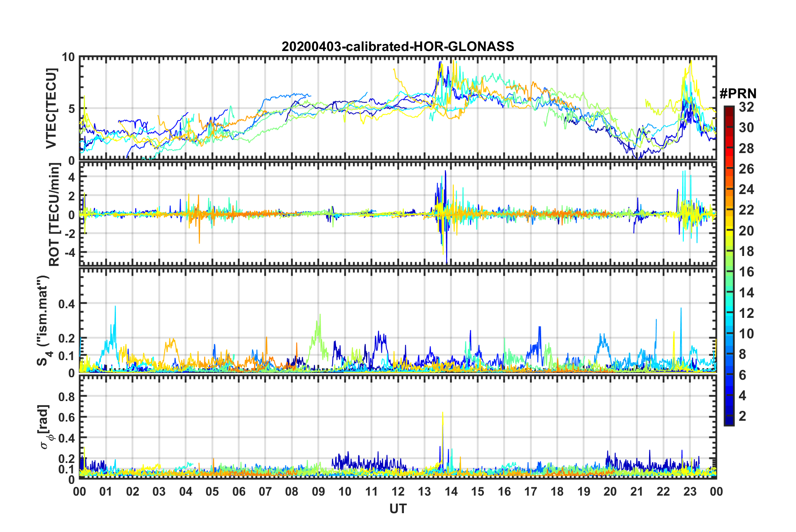Click the 16 hour tick on UT axis
This screenshot has width=796, height=532.
click(x=504, y=491)
